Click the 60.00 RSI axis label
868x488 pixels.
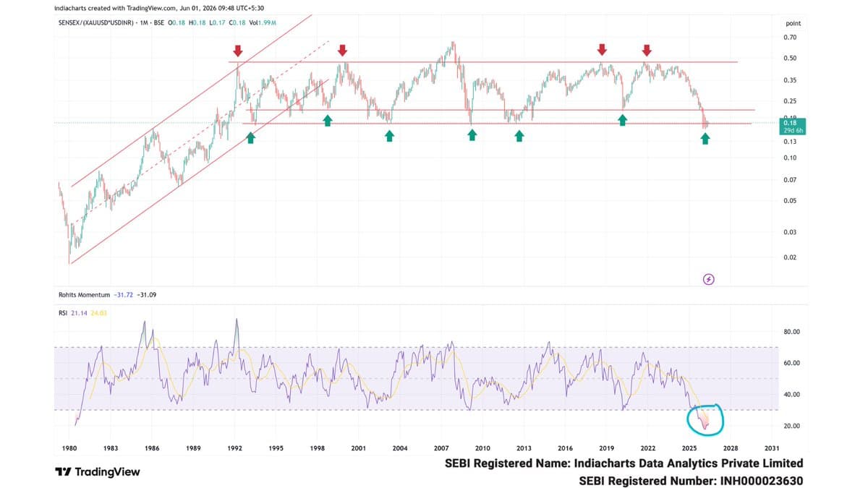[x=791, y=364]
